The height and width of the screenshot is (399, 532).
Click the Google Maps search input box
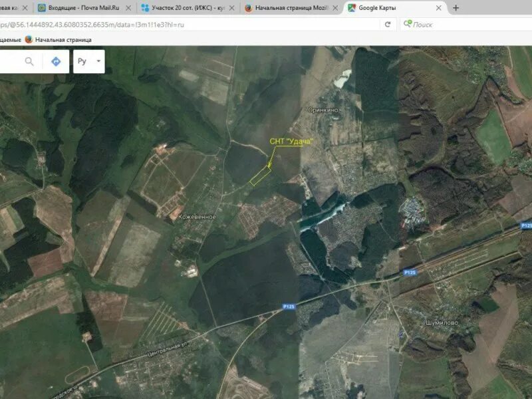[x=10, y=61]
